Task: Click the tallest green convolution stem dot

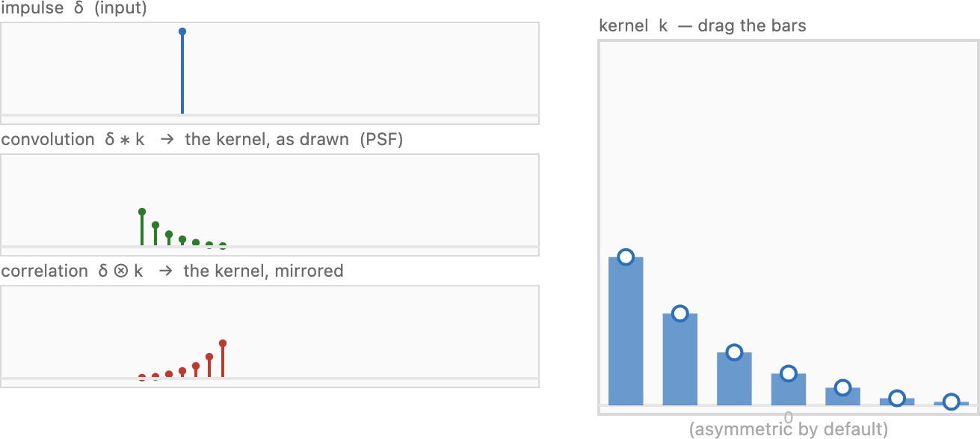Action: coord(142,212)
